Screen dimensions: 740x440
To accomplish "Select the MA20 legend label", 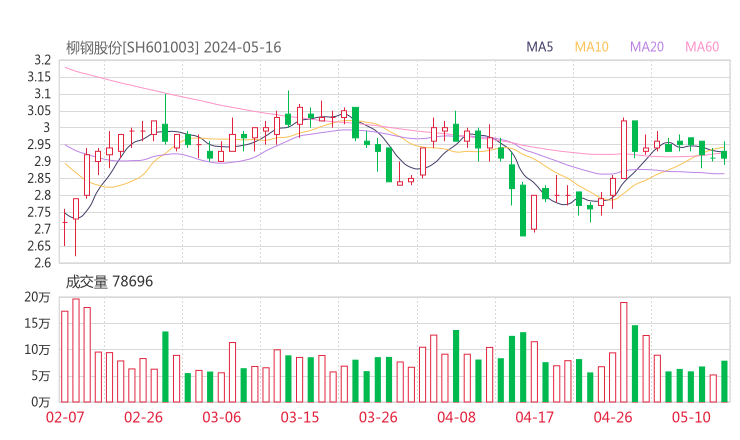I will point(647,47).
